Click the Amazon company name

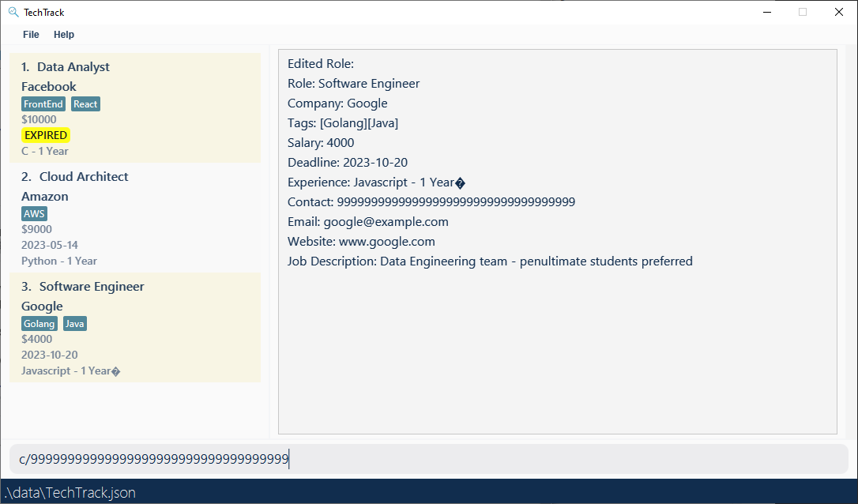pyautogui.click(x=45, y=197)
